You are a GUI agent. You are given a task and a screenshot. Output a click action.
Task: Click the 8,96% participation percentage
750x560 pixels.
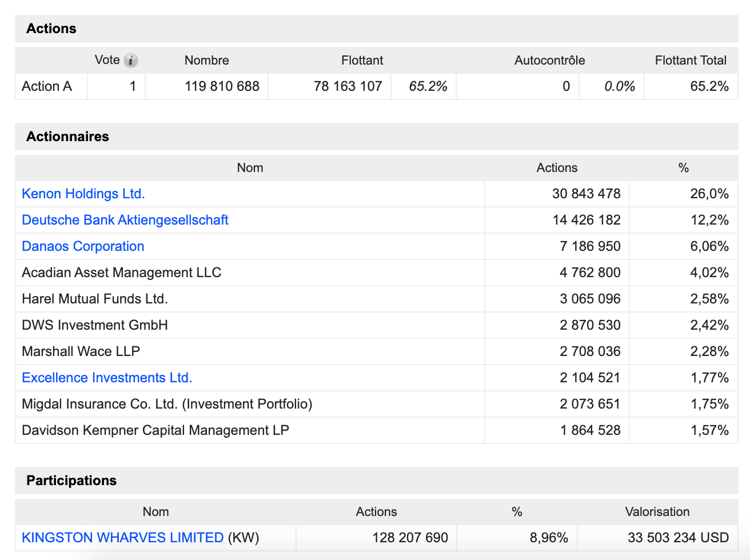549,538
